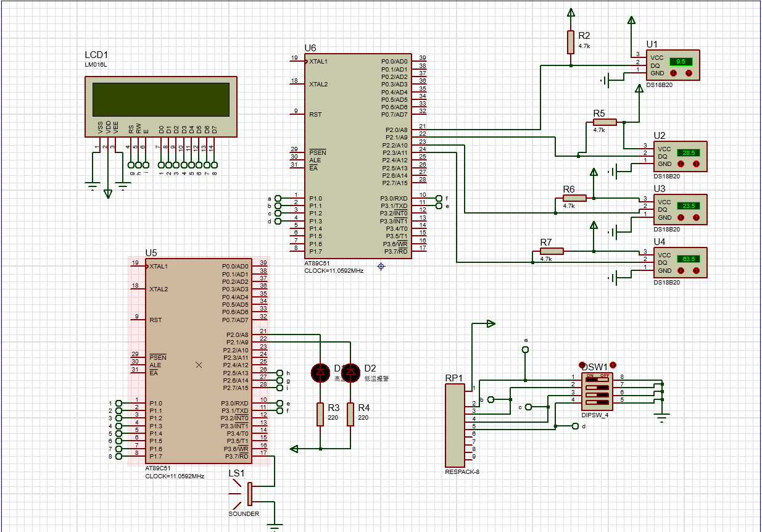The height and width of the screenshot is (532, 762).
Task: Click the RP1 RESPACK-8 resistor pack
Action: pos(455,425)
